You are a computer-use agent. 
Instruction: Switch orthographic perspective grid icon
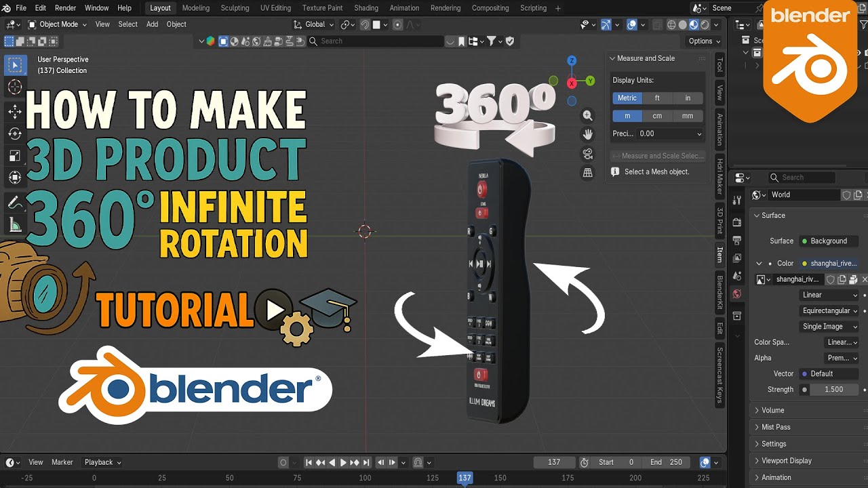[x=588, y=174]
